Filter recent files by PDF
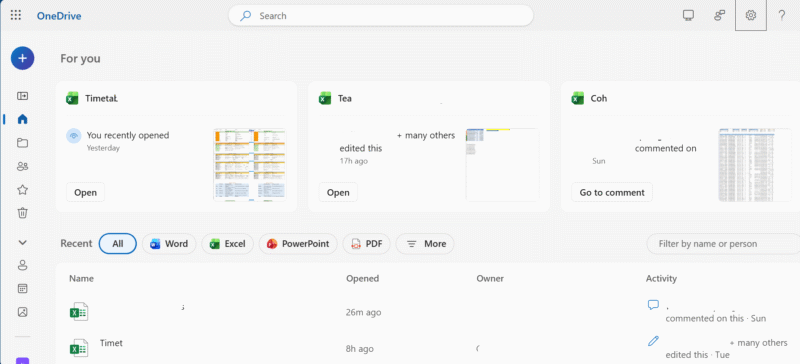The width and height of the screenshot is (800, 364). [x=366, y=244]
